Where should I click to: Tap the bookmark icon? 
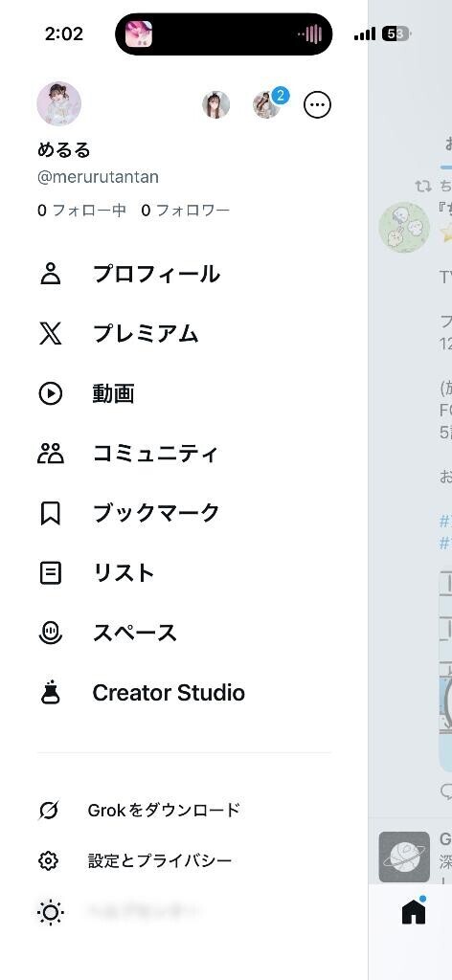point(51,513)
